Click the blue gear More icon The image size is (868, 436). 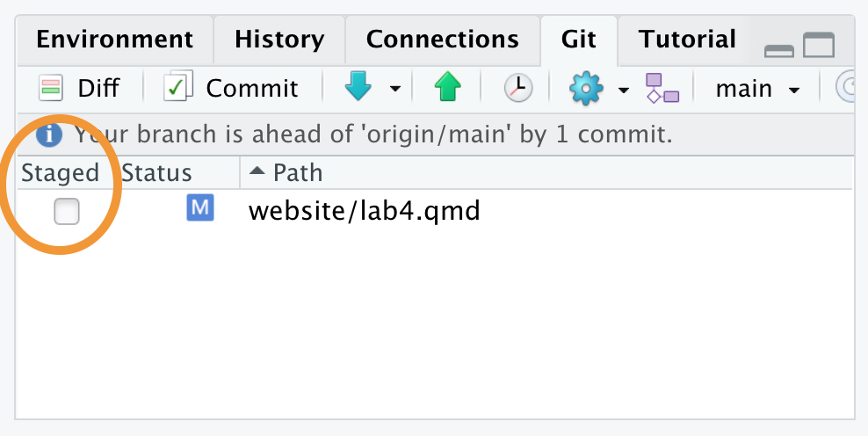(x=586, y=89)
